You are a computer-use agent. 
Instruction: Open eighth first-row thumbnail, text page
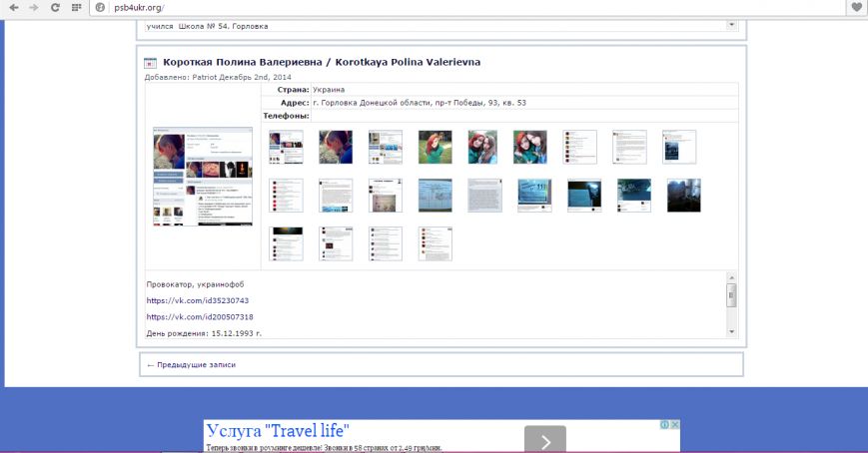point(629,147)
